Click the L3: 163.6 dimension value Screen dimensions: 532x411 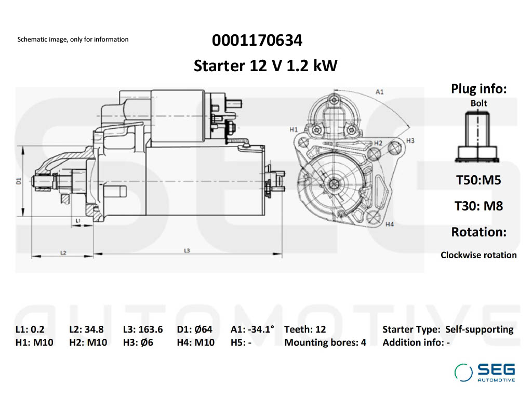pos(143,329)
